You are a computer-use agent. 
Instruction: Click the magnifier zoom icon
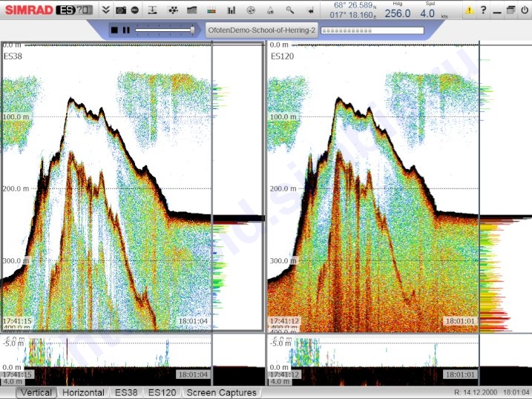pyautogui.click(x=289, y=10)
